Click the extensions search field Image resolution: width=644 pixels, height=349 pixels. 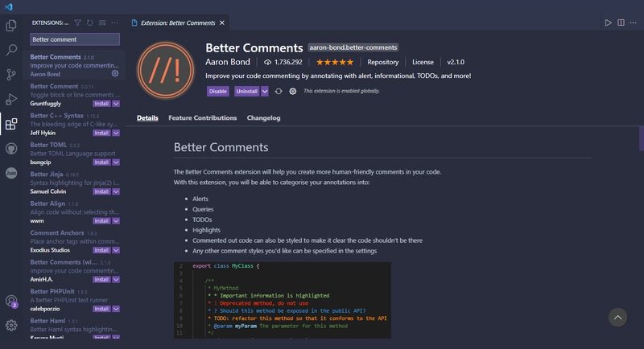click(x=75, y=39)
